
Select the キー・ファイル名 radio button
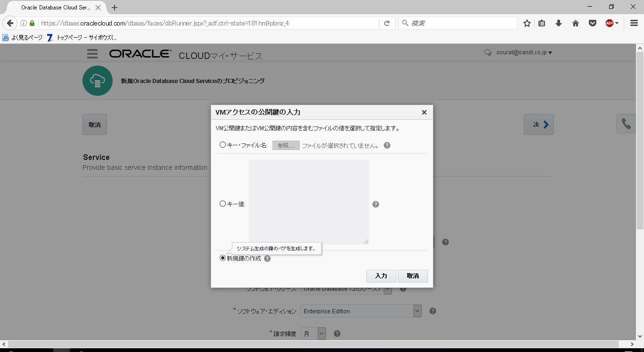pos(223,145)
